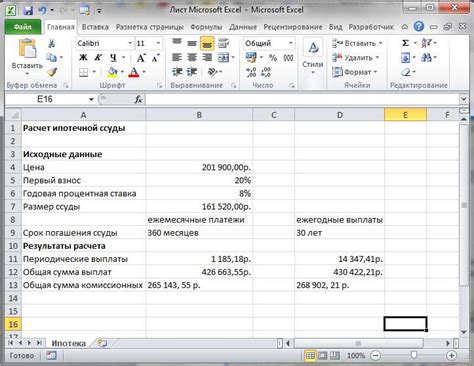Image resolution: width=474 pixels, height=366 pixels.
Task: Open the Calibri font name dropdown
Action: (130, 43)
